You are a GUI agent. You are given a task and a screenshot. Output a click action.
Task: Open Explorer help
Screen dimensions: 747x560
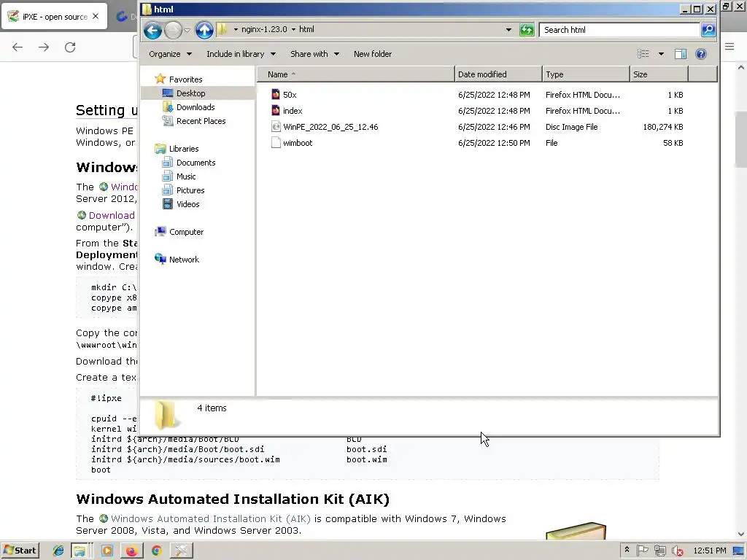point(701,54)
